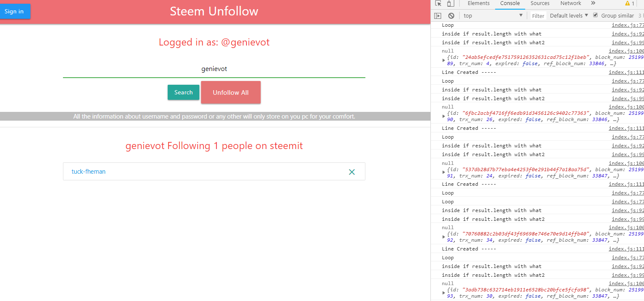Click the console Filter input box
Image resolution: width=644 pixels, height=301 pixels.
pyautogui.click(x=538, y=16)
